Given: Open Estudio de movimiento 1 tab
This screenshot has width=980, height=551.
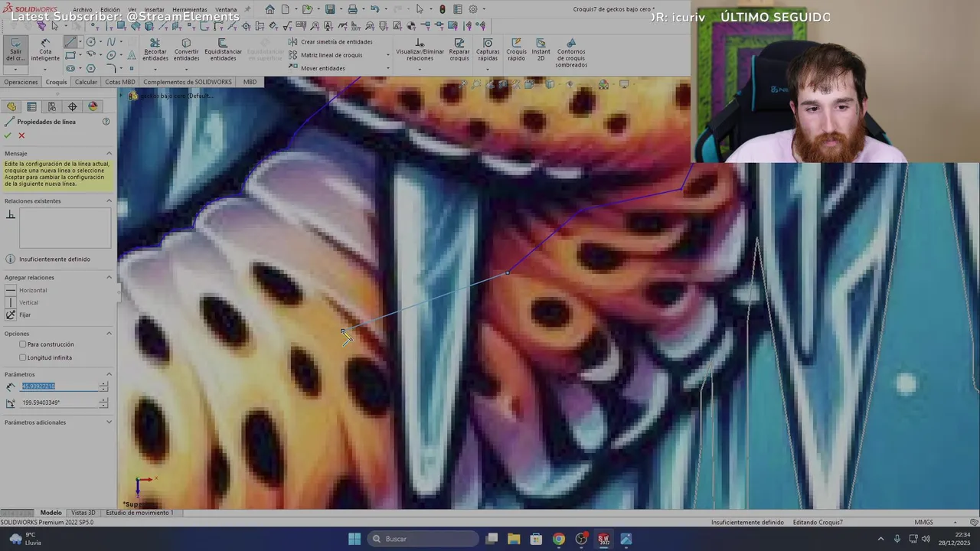Looking at the screenshot, I should 139,513.
